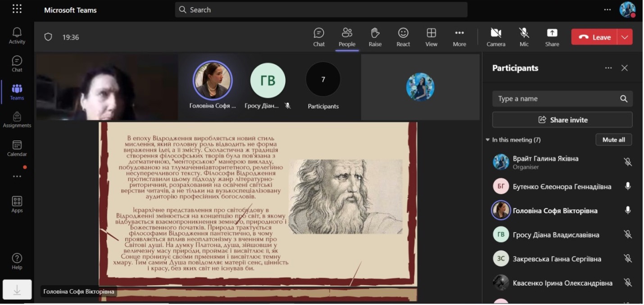
Task: Open the meeting Chat tab
Action: coord(319,37)
